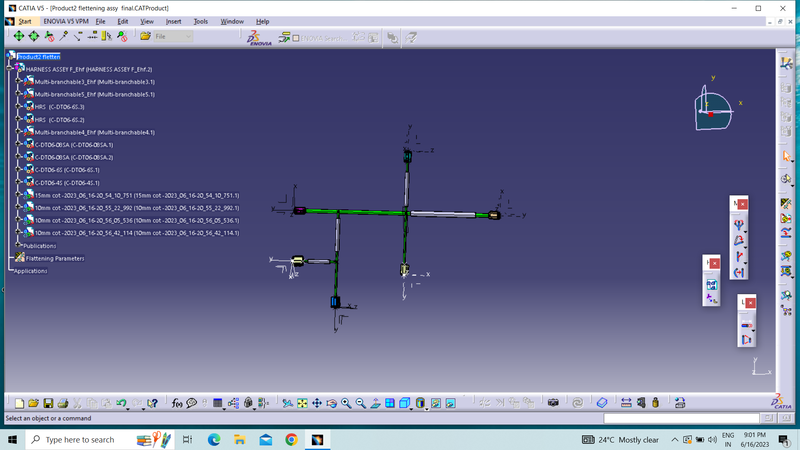Click the Swap visible space icon
This screenshot has width=800, height=450.
click(x=451, y=404)
